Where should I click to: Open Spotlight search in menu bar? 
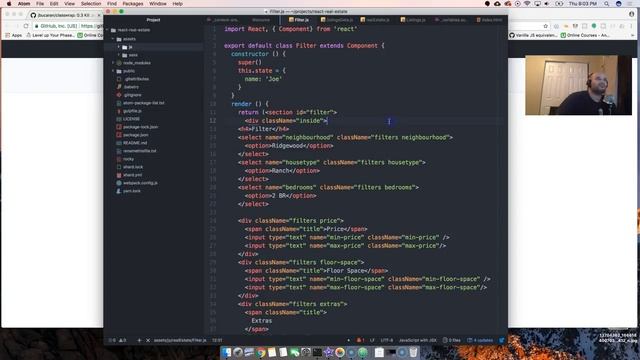pyautogui.click(x=607, y=4)
